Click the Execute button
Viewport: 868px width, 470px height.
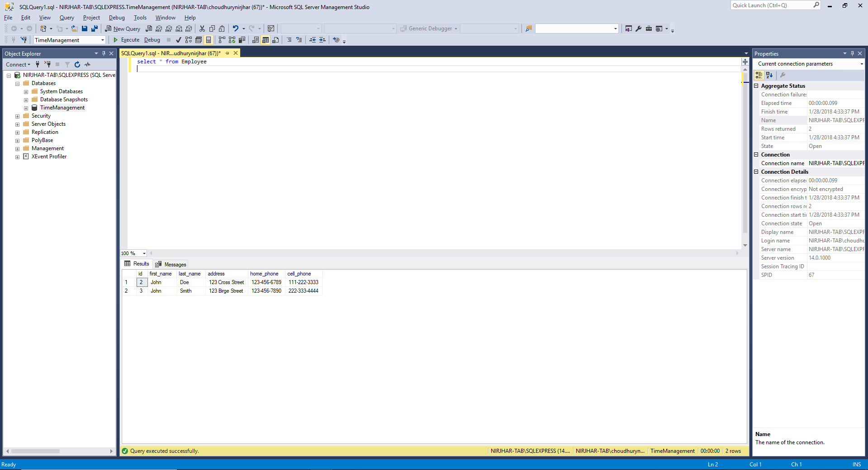point(126,40)
